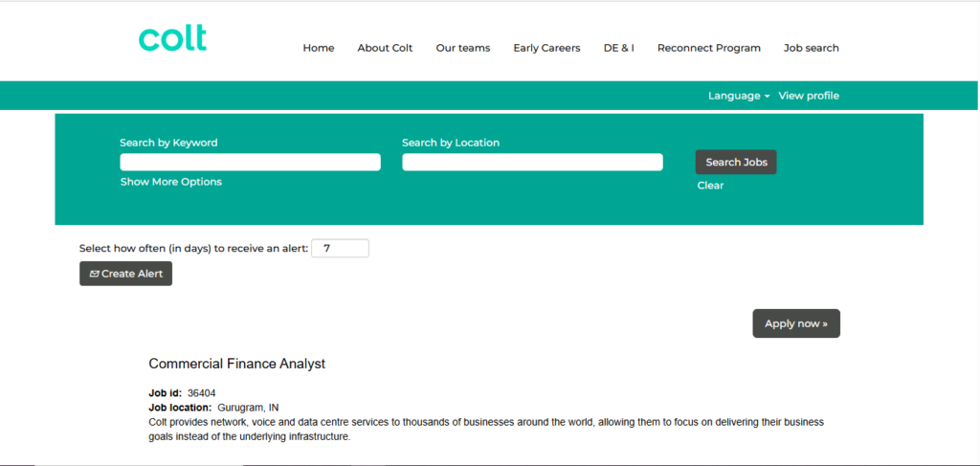Click the Commercial Finance Analyst job title
Viewport: 980px width, 466px height.
click(237, 364)
